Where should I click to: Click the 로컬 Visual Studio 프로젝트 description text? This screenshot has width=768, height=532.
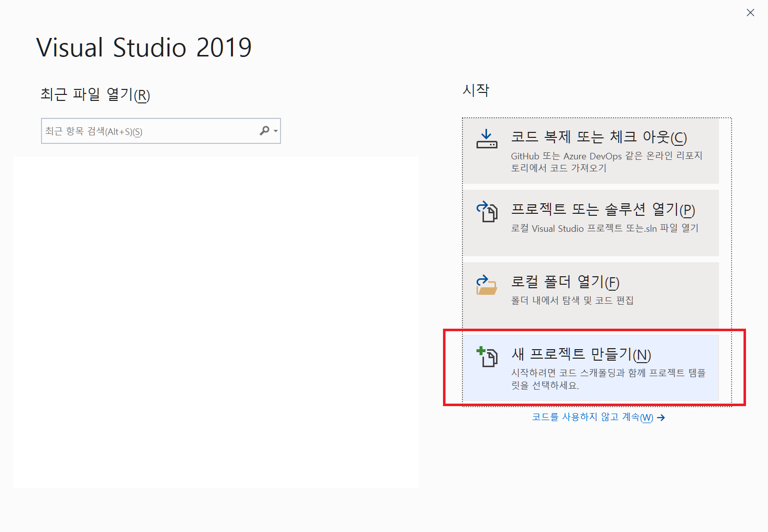[604, 228]
